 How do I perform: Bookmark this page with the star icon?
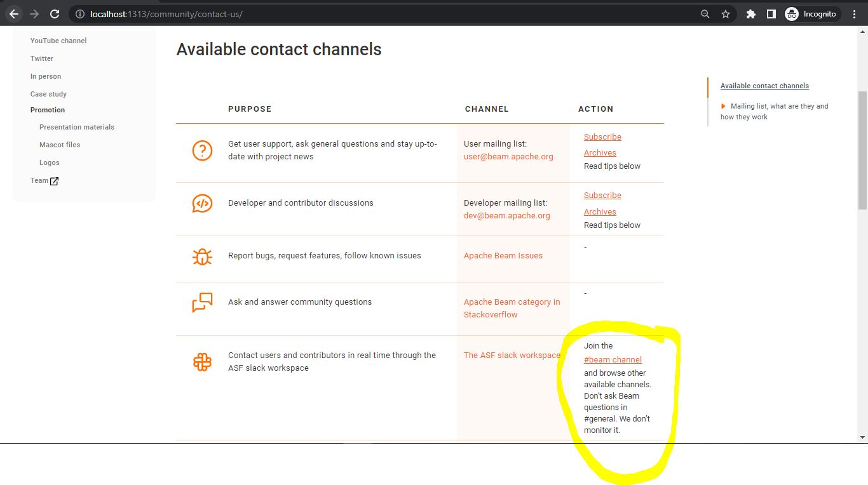[x=726, y=14]
